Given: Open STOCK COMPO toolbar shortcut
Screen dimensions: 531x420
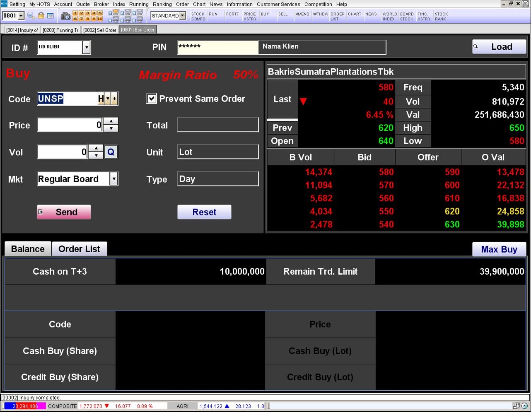Looking at the screenshot, I should point(198,17).
